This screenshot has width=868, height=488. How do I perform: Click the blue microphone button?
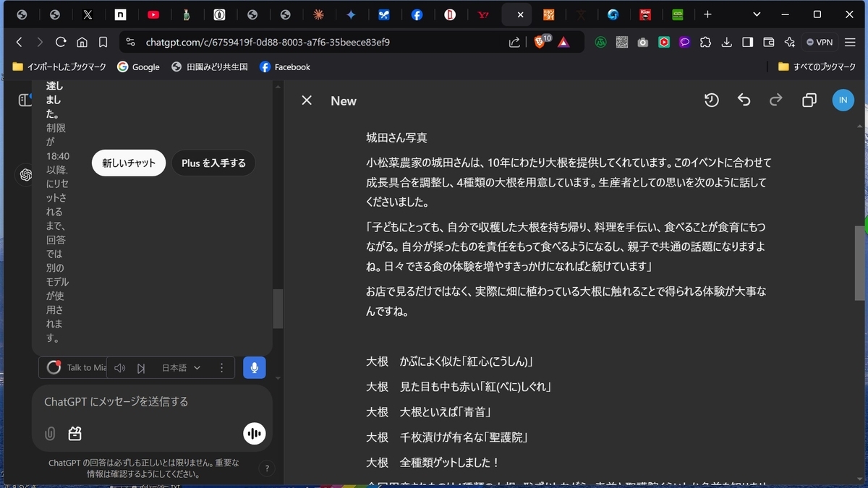(x=255, y=367)
